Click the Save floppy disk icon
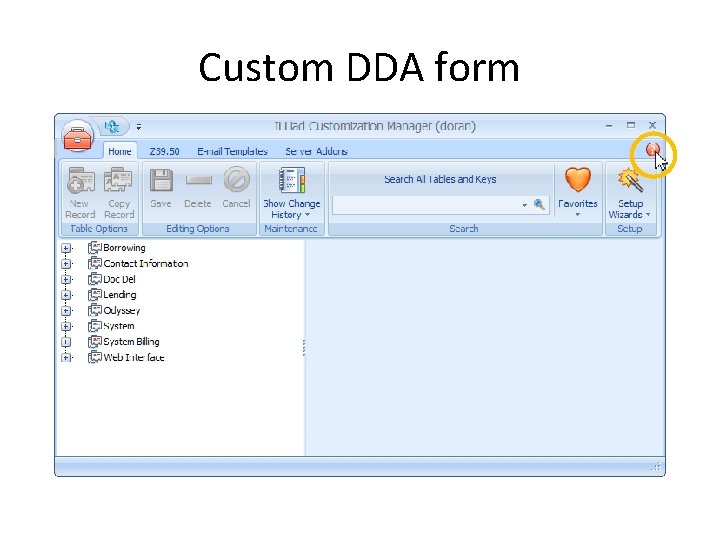The image size is (720, 540). click(x=161, y=180)
